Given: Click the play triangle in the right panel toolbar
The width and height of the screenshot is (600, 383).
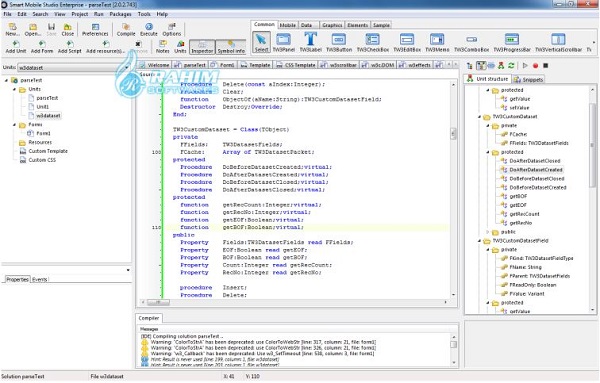Looking at the screenshot, I should (x=525, y=66).
